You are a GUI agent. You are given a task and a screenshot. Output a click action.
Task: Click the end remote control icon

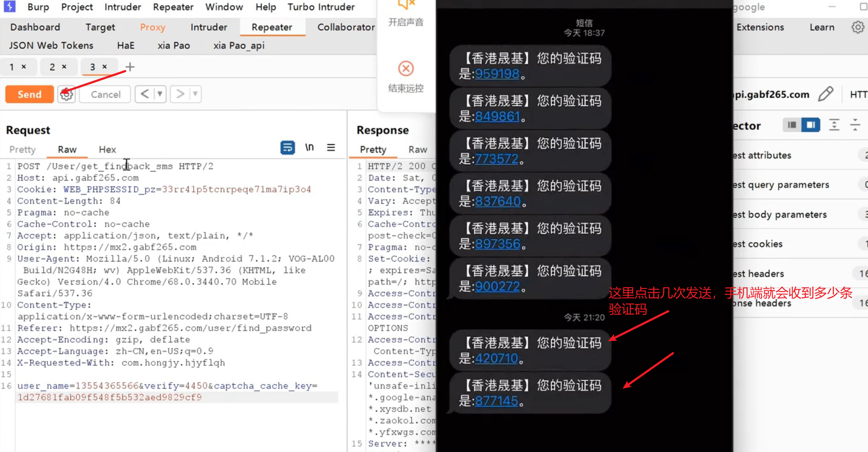406,68
